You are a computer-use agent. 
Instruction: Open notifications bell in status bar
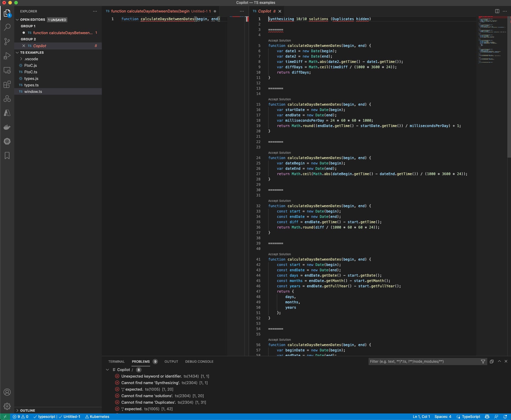point(505,417)
